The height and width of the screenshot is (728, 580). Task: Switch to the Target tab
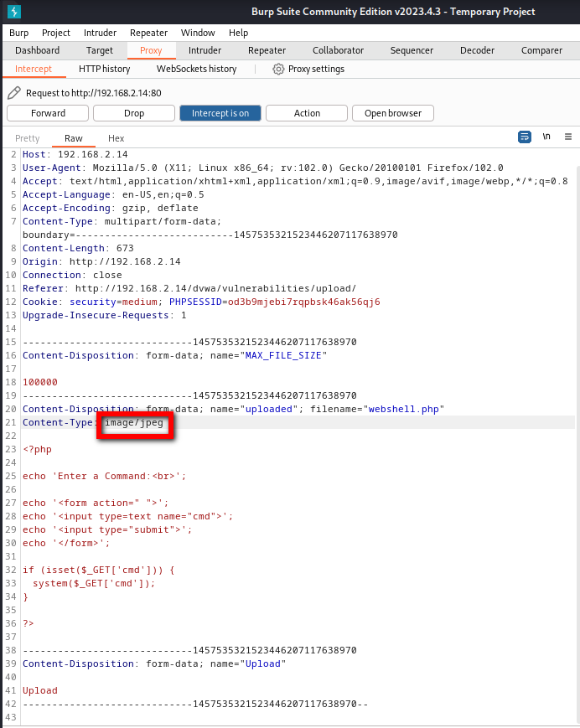click(x=100, y=50)
